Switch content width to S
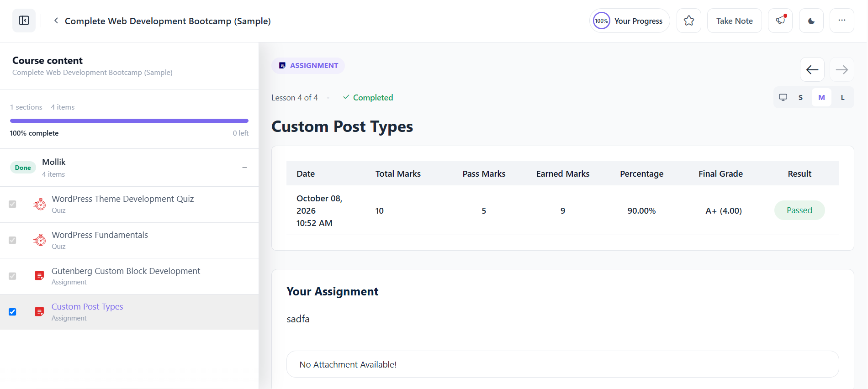This screenshot has height=389, width=868. (x=800, y=97)
